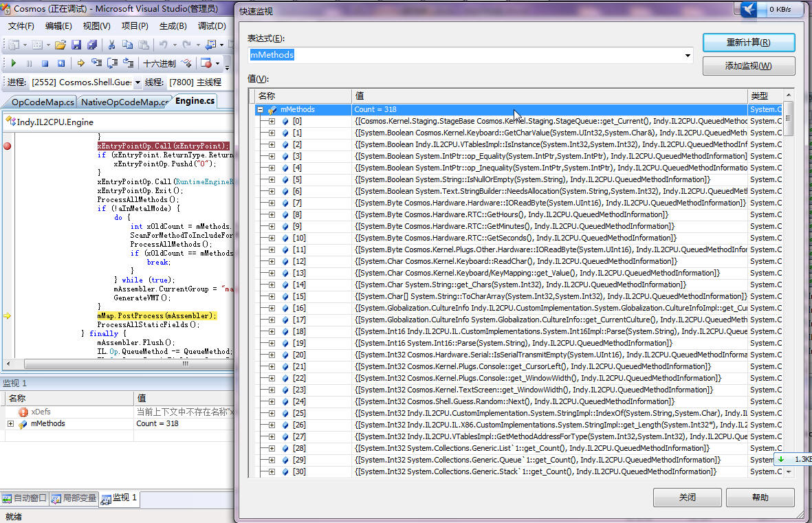812x523 pixels.
Task: Save current file with floppy disk icon
Action: tap(76, 45)
